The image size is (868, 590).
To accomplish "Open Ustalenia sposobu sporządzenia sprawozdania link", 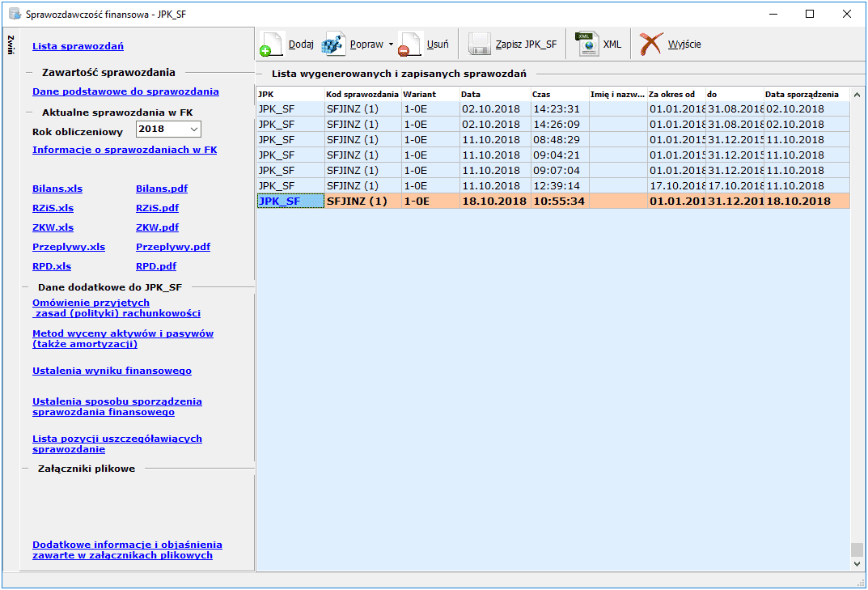I will click(117, 406).
